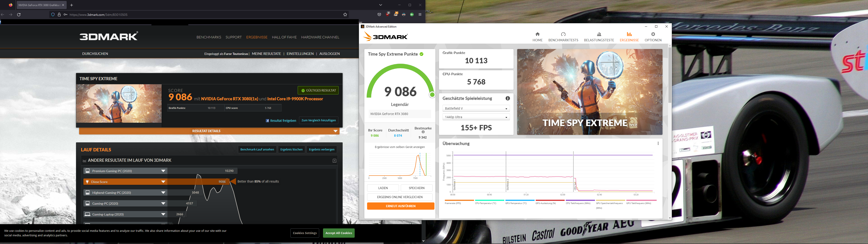Click the info icon beside Geschätzte Spieleleistung

tap(507, 98)
